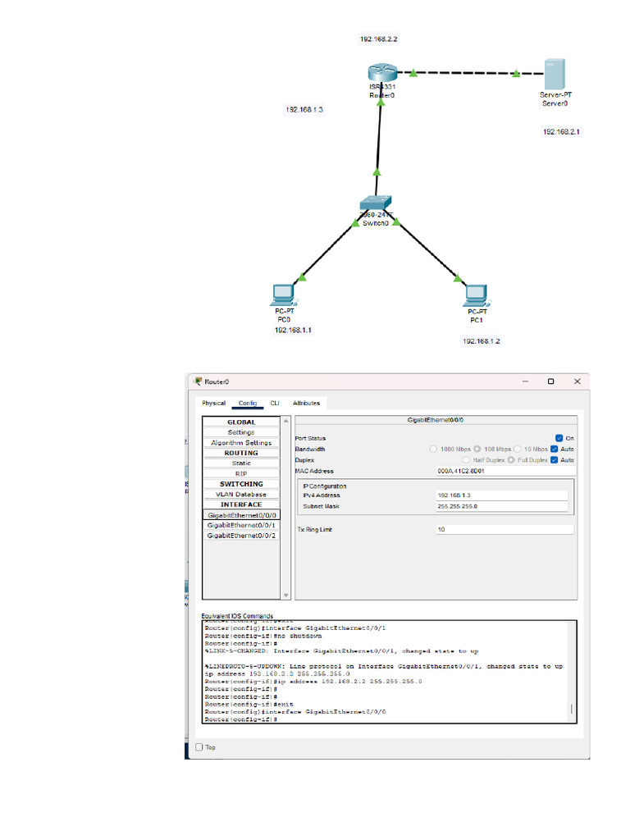Viewport: 630px width, 840px height.
Task: Select the 10 Mbps bandwidth radio
Action: 518,449
